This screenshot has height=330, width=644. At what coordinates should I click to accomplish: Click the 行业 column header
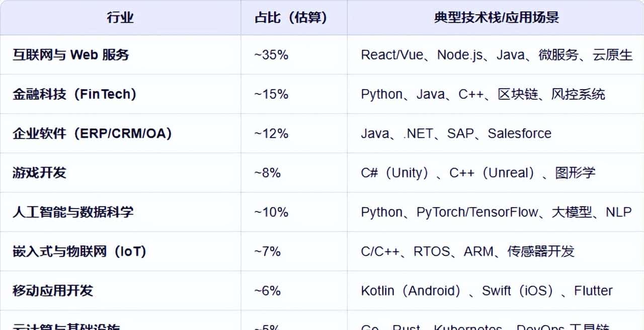[x=120, y=18]
